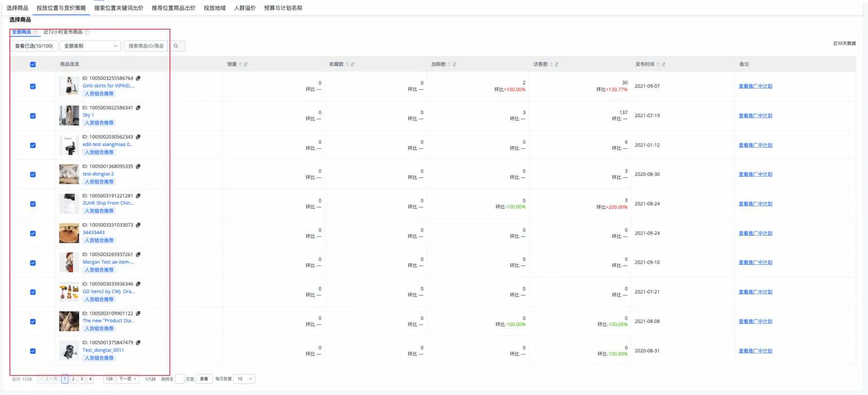Expand the 每页数量 page size dropdown

(245, 379)
